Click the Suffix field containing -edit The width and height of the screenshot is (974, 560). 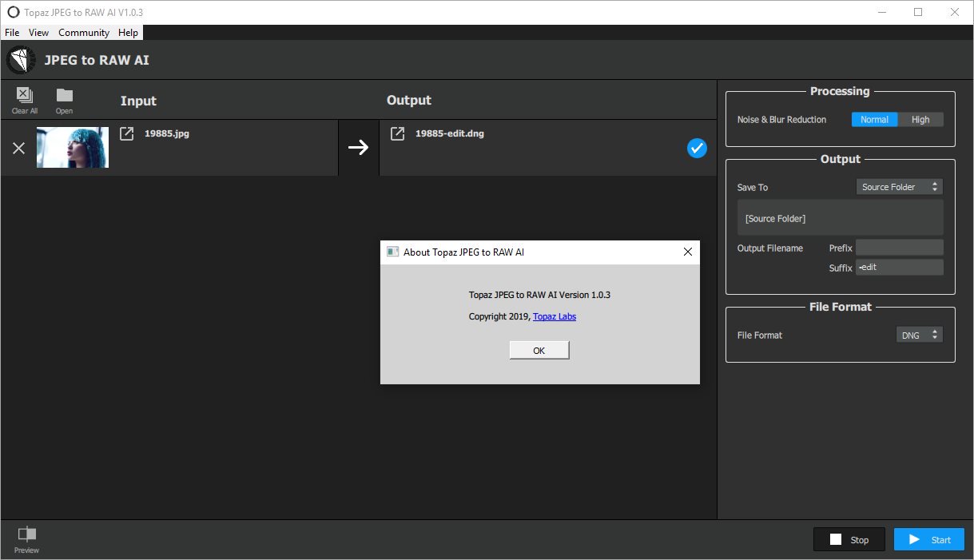(x=900, y=268)
